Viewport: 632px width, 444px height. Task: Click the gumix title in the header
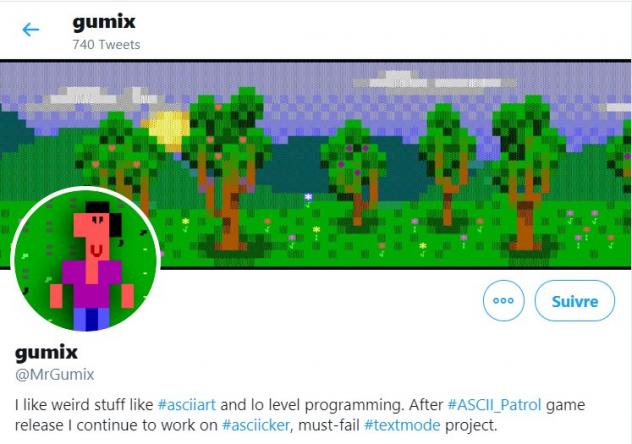tap(104, 23)
